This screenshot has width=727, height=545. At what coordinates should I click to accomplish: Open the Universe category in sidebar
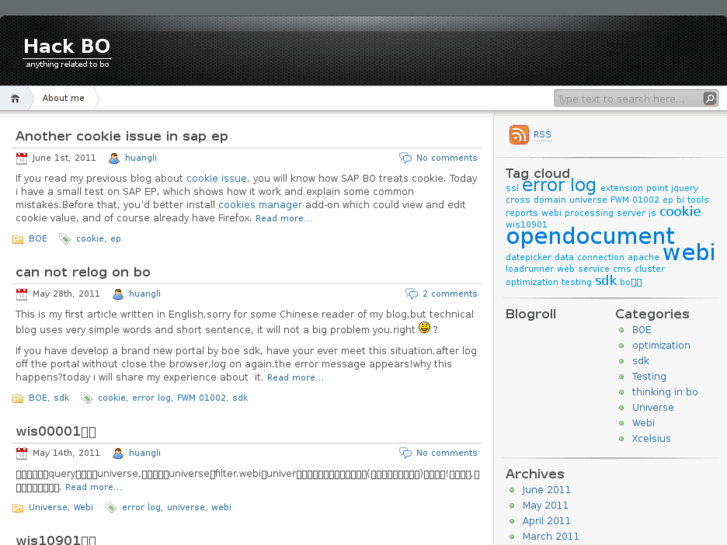(653, 407)
